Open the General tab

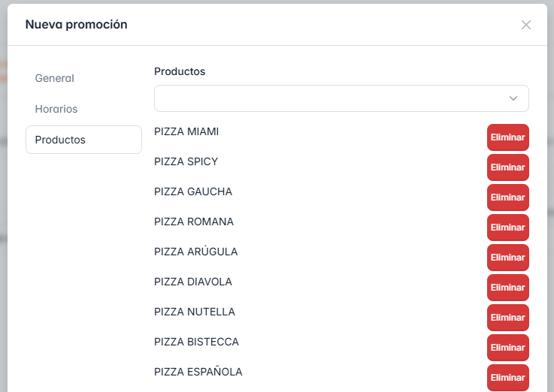coord(55,78)
